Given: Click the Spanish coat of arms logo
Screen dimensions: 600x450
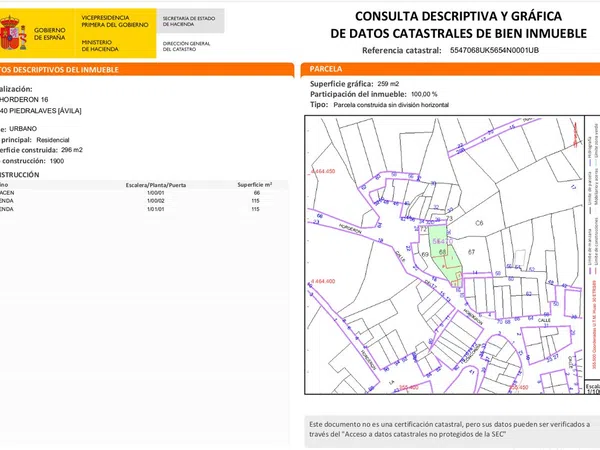Looking at the screenshot, I should tap(13, 33).
